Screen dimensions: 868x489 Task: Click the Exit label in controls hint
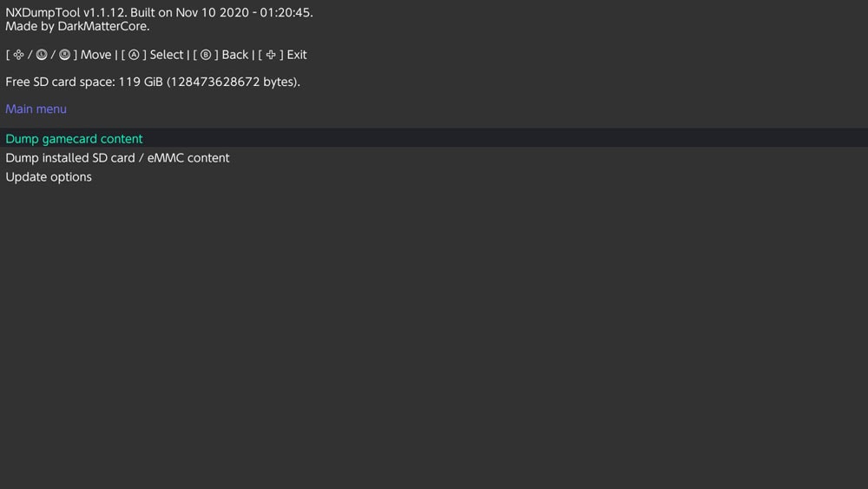[x=297, y=55]
